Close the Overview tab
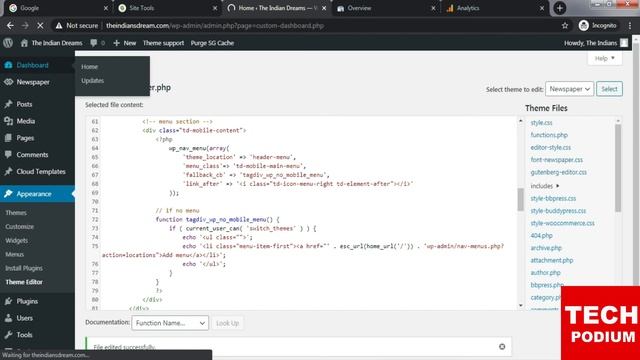 [433, 8]
